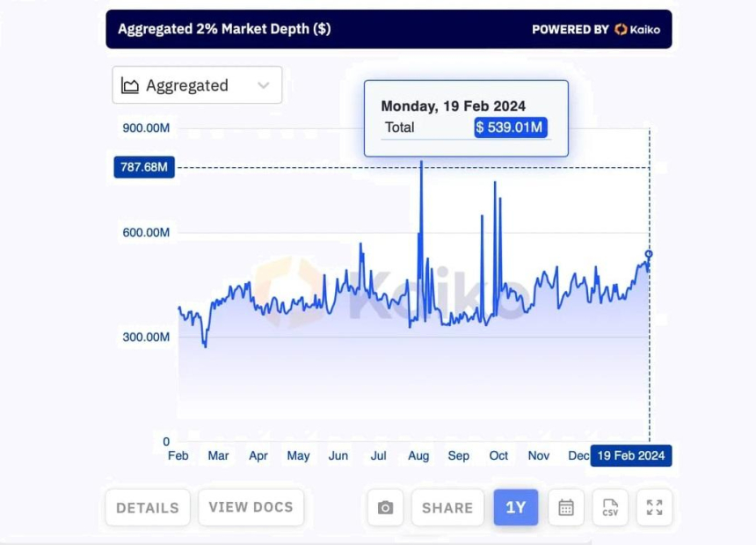This screenshot has width=756, height=545.
Task: Click the Oct label on x-axis
Action: pos(498,456)
